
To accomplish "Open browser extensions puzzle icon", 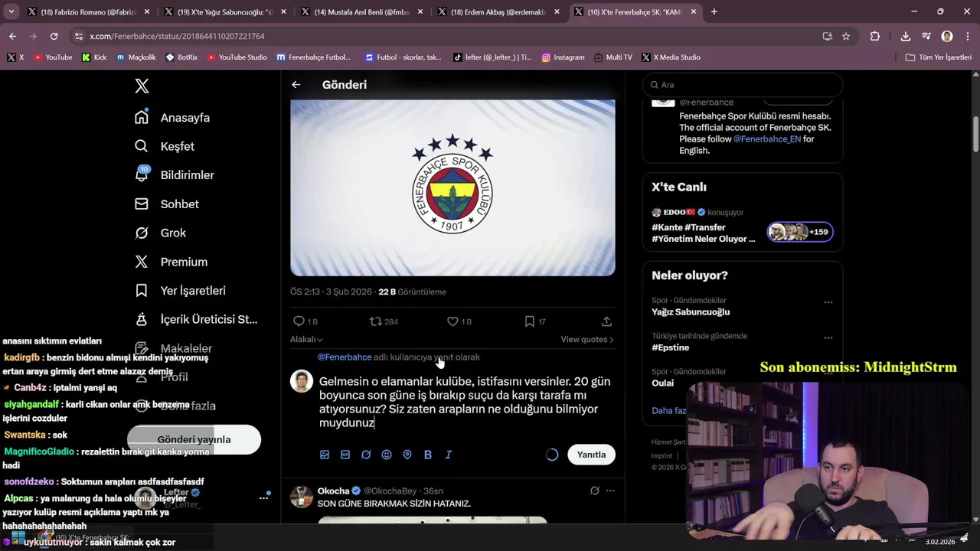I will pyautogui.click(x=875, y=36).
